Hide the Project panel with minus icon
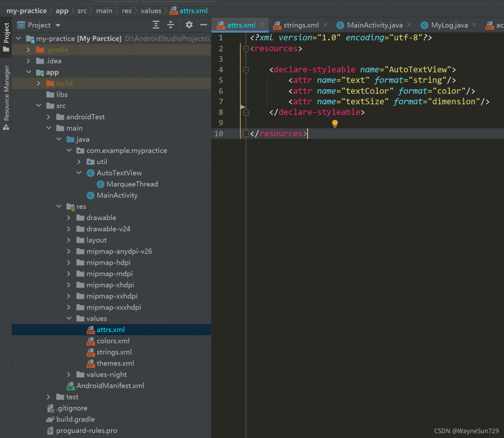 point(204,25)
